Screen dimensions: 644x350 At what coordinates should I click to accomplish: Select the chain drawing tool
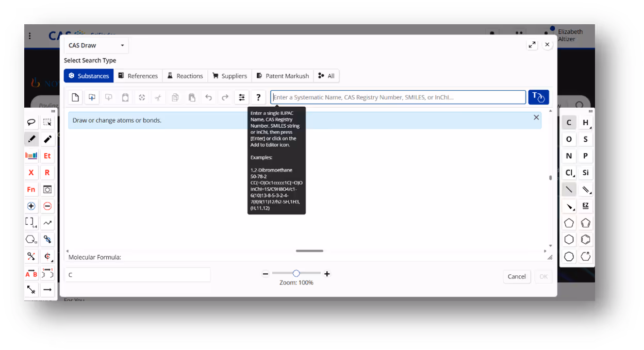click(x=47, y=223)
